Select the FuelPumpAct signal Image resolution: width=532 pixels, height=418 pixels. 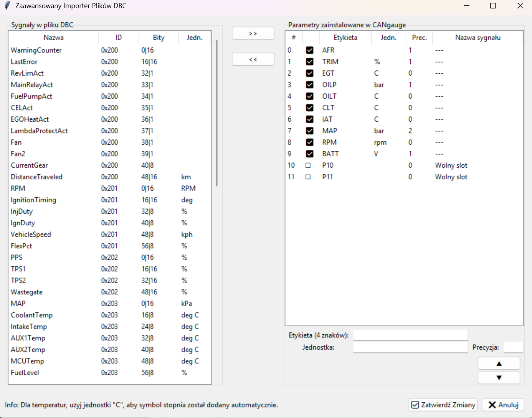(110, 96)
